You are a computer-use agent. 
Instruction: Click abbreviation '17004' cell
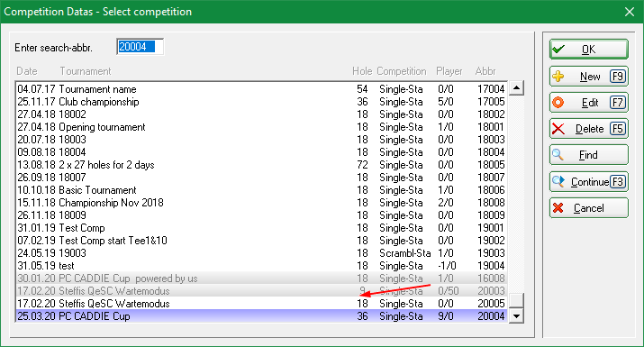491,89
